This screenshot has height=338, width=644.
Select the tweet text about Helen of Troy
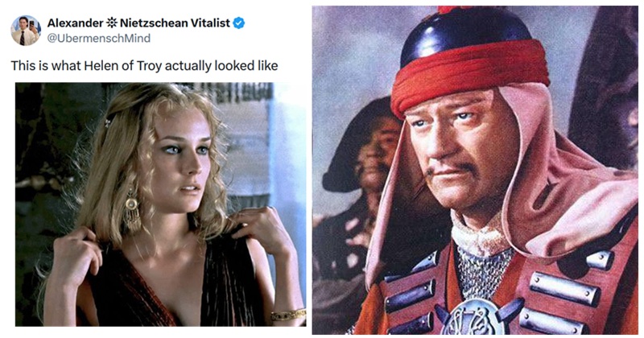pos(144,66)
